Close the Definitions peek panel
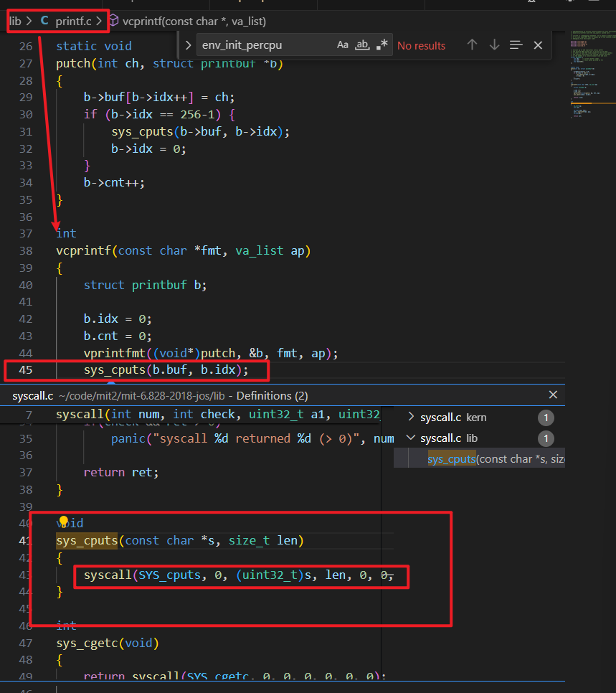 pyautogui.click(x=553, y=395)
